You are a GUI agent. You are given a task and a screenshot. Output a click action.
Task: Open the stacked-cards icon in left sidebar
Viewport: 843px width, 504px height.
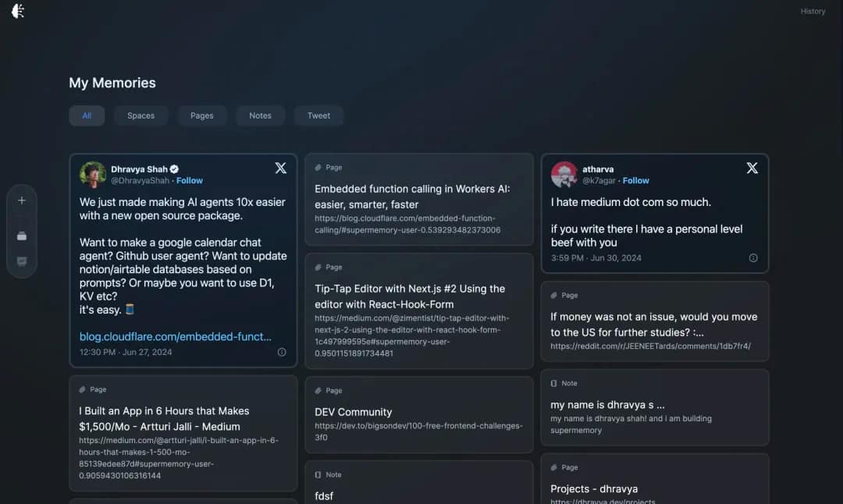pyautogui.click(x=22, y=236)
